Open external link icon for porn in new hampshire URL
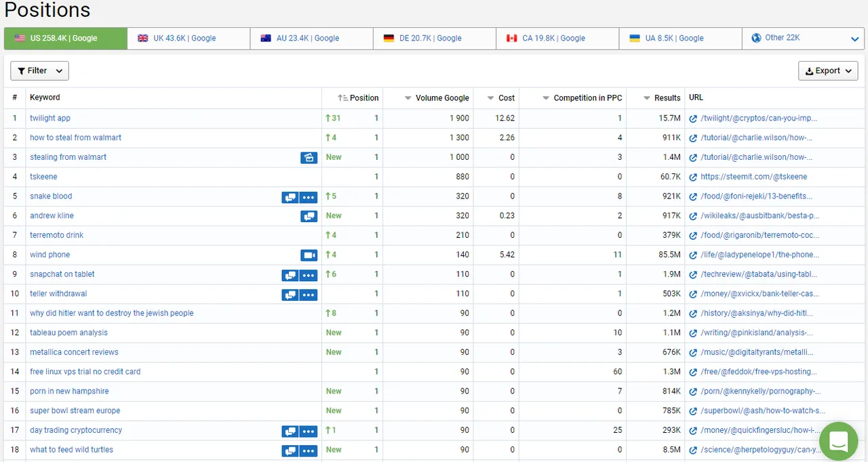Screen dimensions: 868x462 (x=693, y=392)
